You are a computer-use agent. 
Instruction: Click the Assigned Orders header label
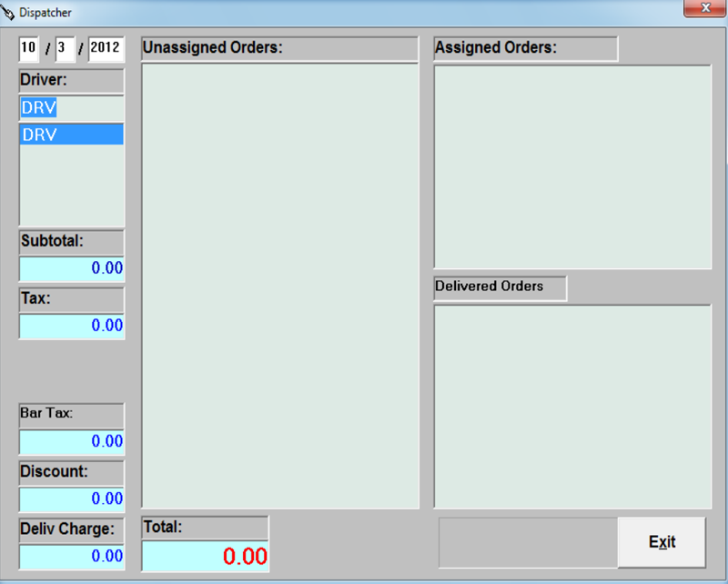pos(526,48)
